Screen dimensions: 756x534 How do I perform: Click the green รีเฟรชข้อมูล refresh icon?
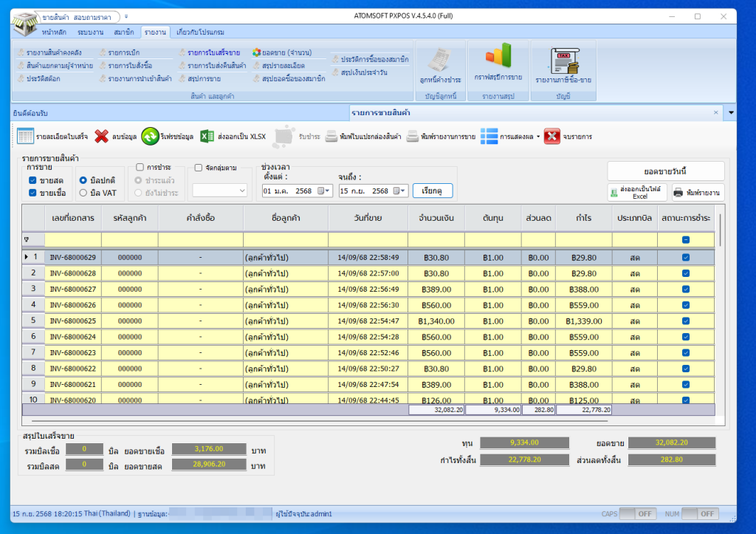point(150,137)
